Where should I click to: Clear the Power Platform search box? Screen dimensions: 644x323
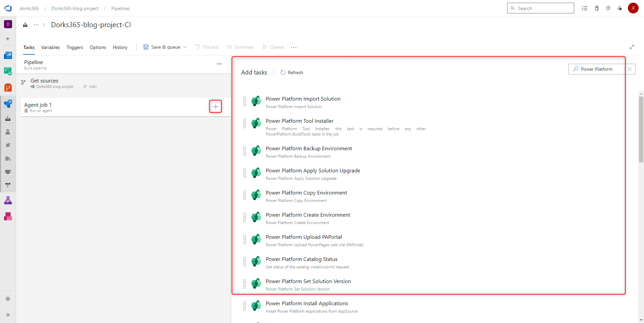[630, 69]
